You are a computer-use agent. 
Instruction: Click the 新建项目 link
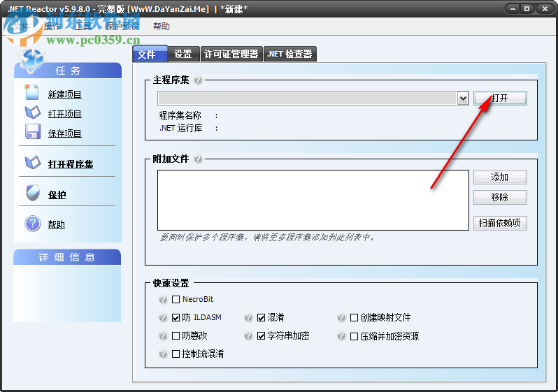click(x=65, y=94)
